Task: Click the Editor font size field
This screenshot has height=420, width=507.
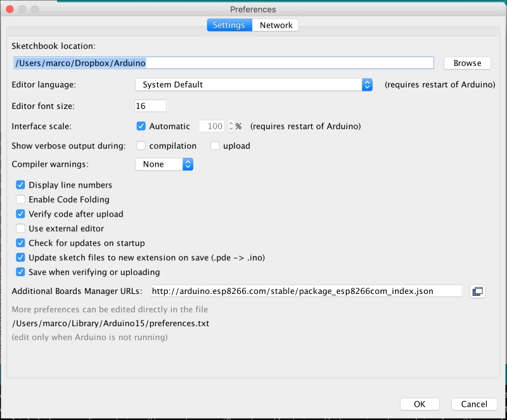Action: (150, 106)
